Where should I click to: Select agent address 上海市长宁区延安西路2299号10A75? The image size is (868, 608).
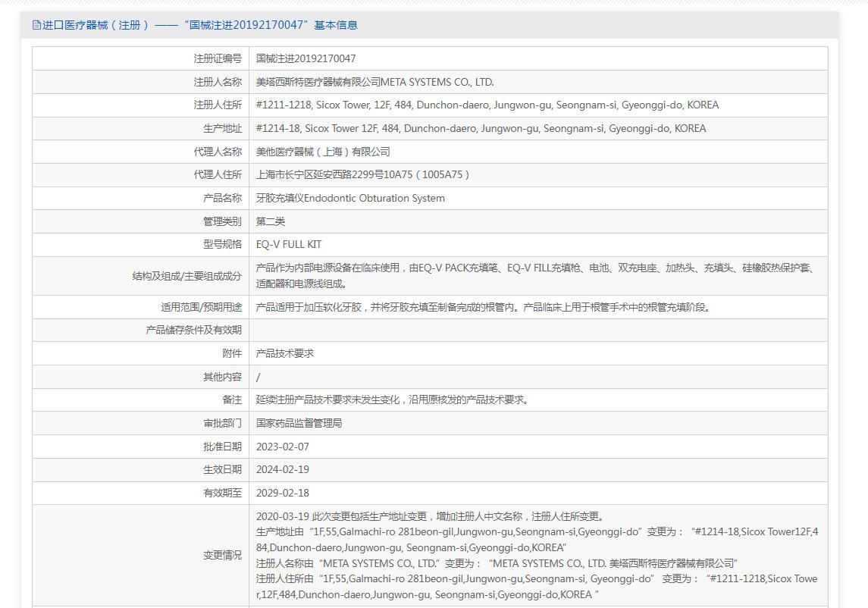(362, 175)
